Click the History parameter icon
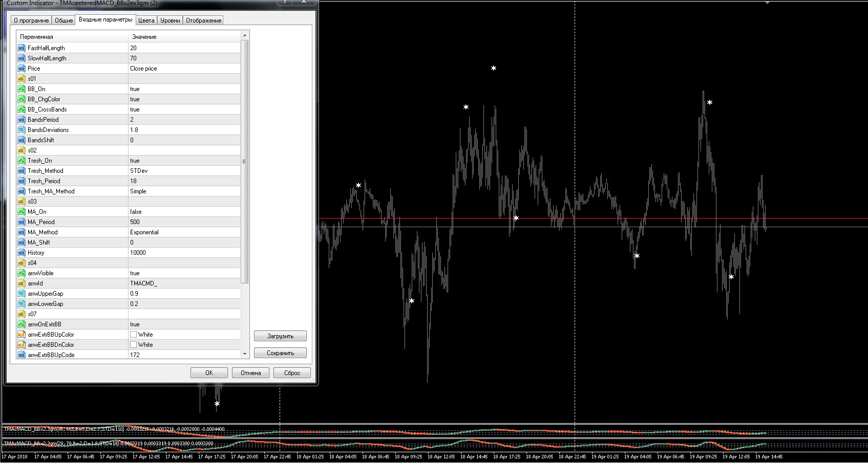The width and height of the screenshot is (868, 463). (22, 253)
